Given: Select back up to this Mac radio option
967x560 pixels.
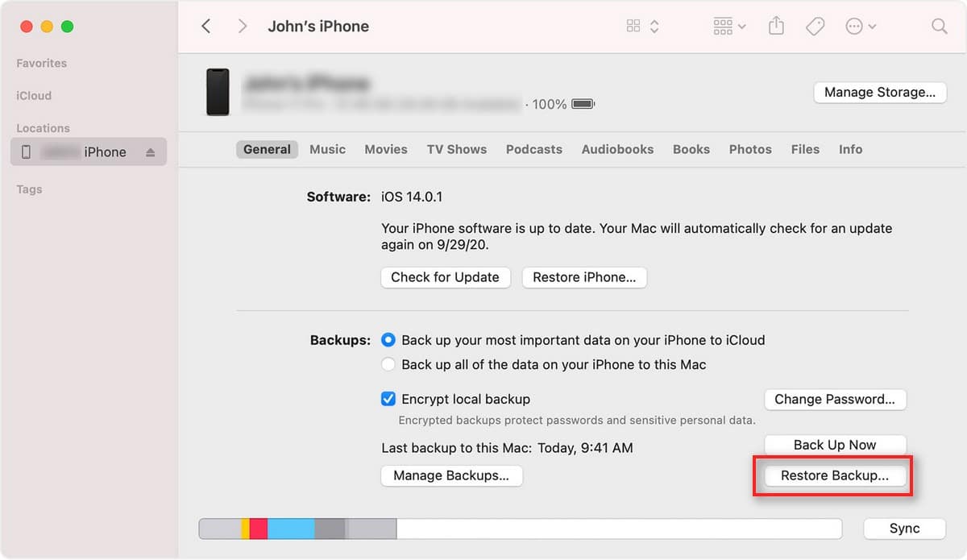Looking at the screenshot, I should pos(388,364).
